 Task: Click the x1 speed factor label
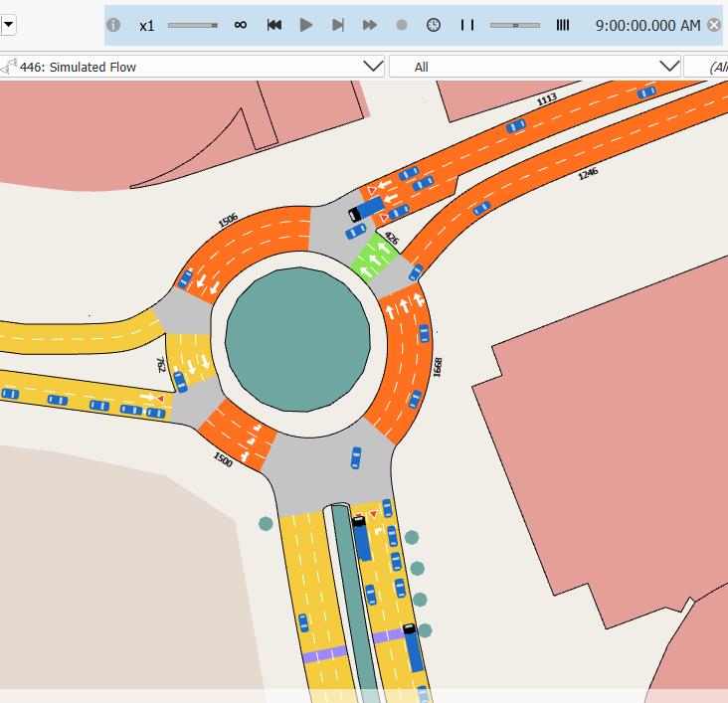147,25
